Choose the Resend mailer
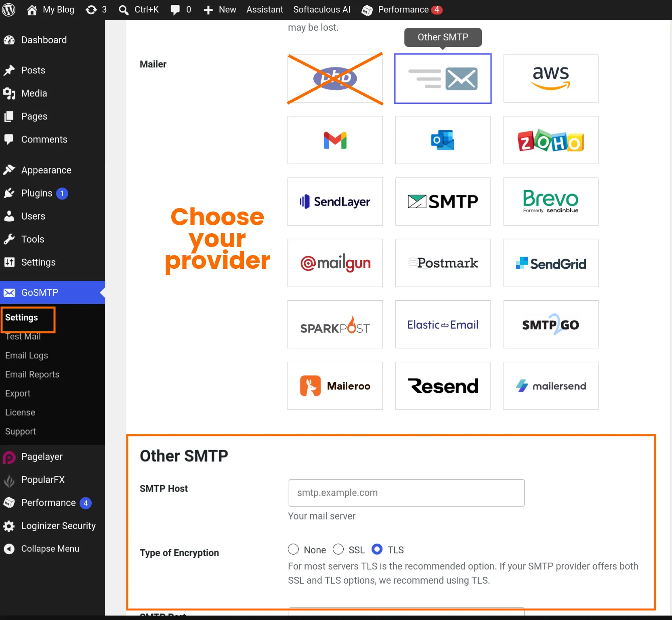This screenshot has width=672, height=620. [443, 385]
